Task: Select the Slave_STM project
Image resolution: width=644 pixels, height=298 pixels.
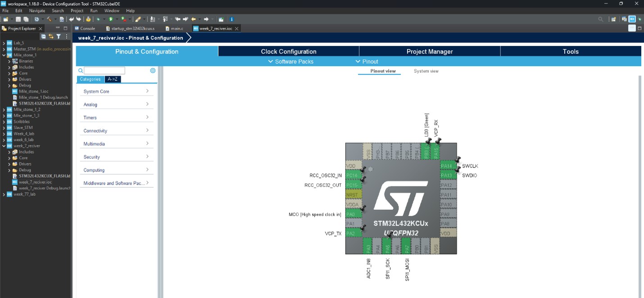Action: coord(23,127)
